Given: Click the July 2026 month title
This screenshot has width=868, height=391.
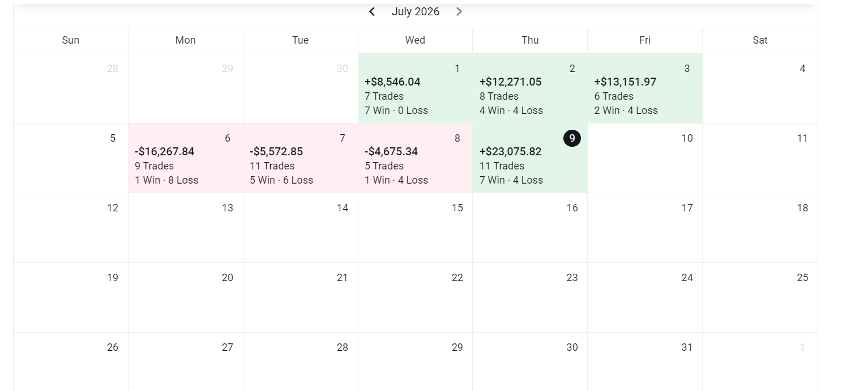Looking at the screenshot, I should (416, 11).
